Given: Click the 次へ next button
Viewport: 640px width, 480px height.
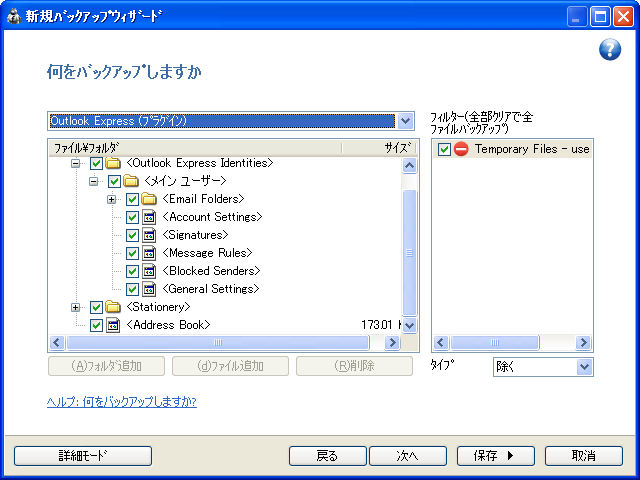Looking at the screenshot, I should tap(407, 456).
